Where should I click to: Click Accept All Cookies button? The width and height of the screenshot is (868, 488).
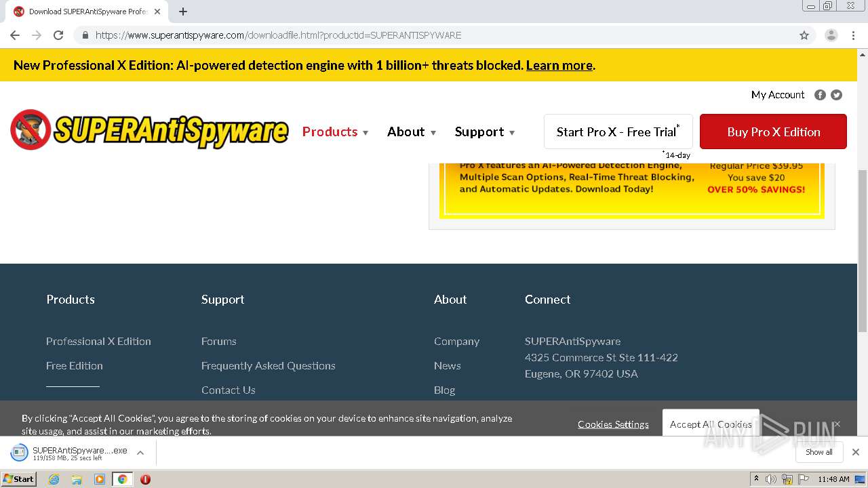pyautogui.click(x=711, y=424)
